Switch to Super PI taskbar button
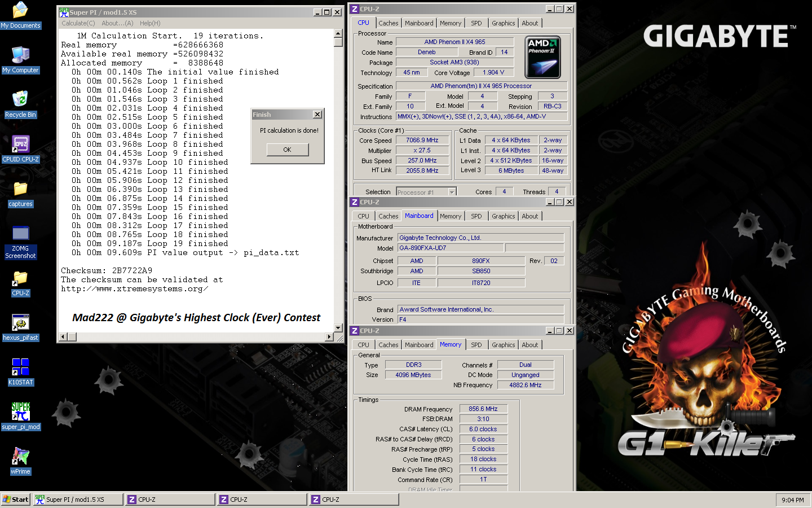The height and width of the screenshot is (508, 812). coord(78,500)
